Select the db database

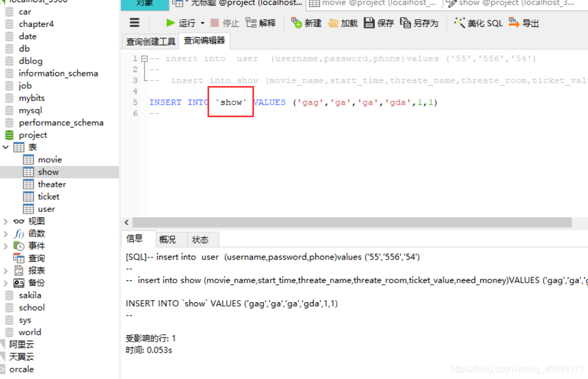pyautogui.click(x=24, y=49)
